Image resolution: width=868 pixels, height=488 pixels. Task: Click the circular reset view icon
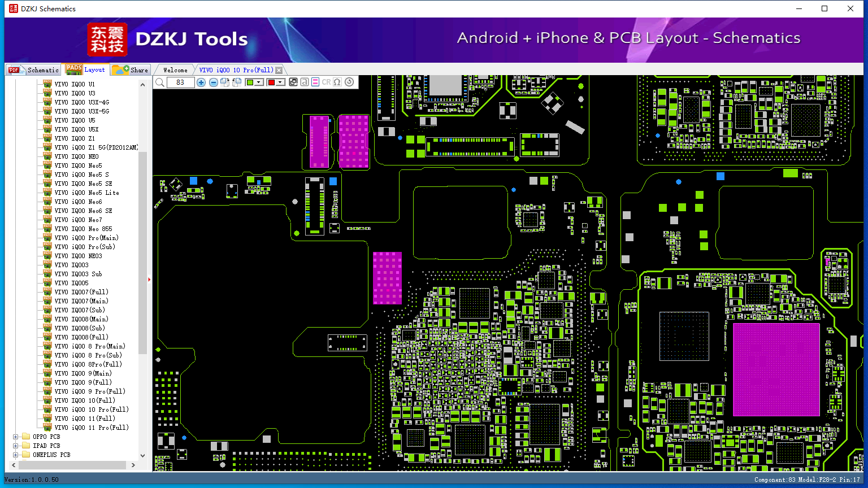349,82
